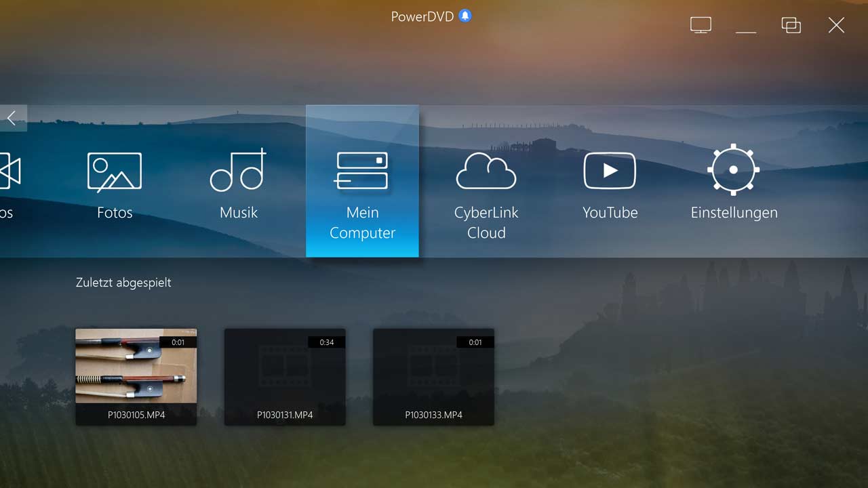The height and width of the screenshot is (488, 868).
Task: Click the 0:34 duration badge
Action: tap(327, 342)
